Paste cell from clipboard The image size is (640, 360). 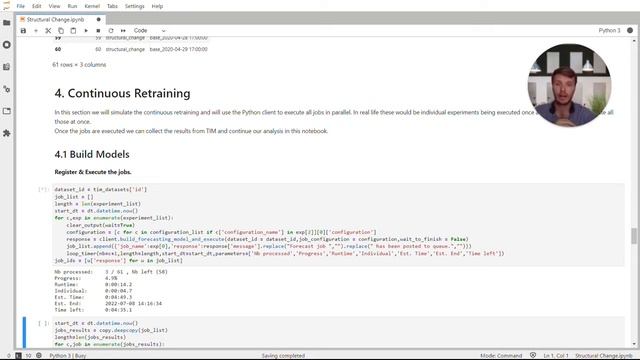(73, 31)
